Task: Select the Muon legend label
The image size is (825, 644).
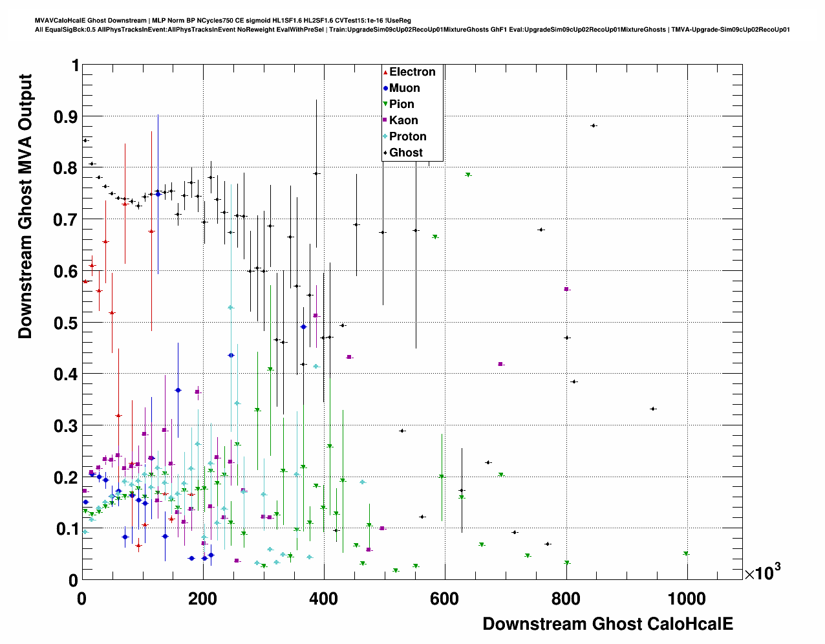Action: [x=405, y=88]
